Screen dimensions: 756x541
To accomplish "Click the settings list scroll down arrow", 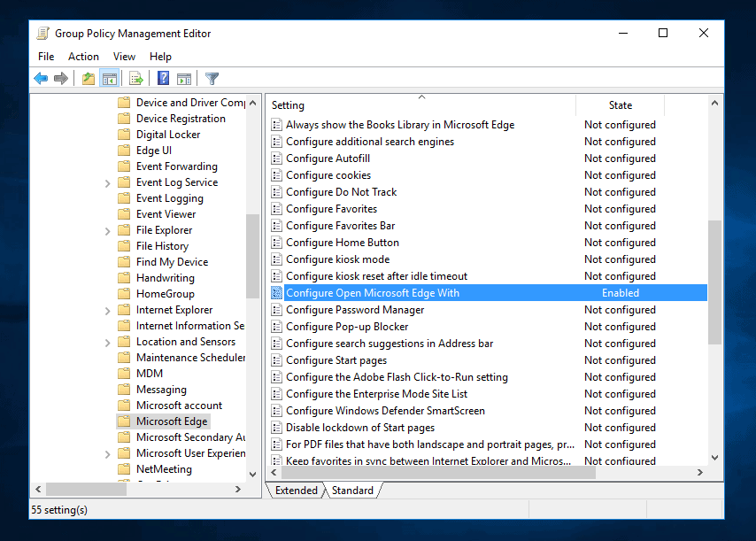I will coord(714,457).
